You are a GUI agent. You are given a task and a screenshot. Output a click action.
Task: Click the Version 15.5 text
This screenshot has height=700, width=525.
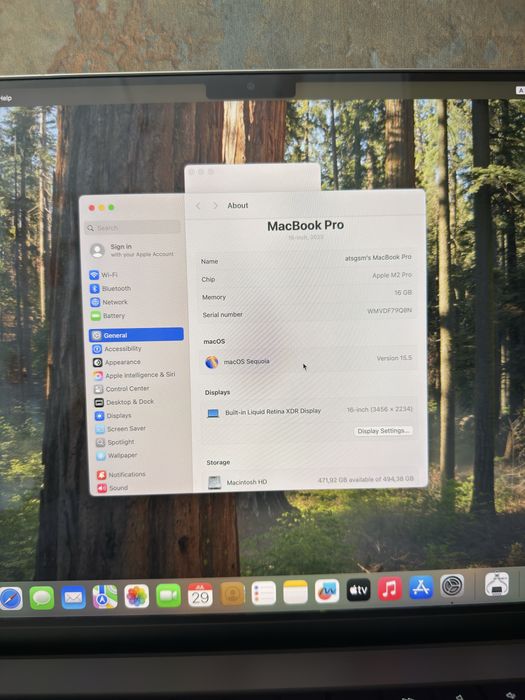click(x=394, y=358)
